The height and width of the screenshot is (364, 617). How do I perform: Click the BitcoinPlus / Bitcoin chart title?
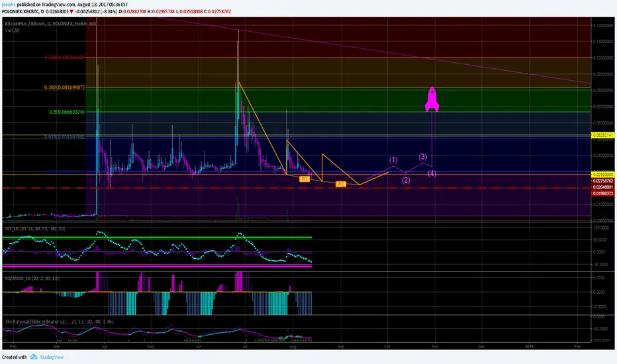tap(50, 24)
